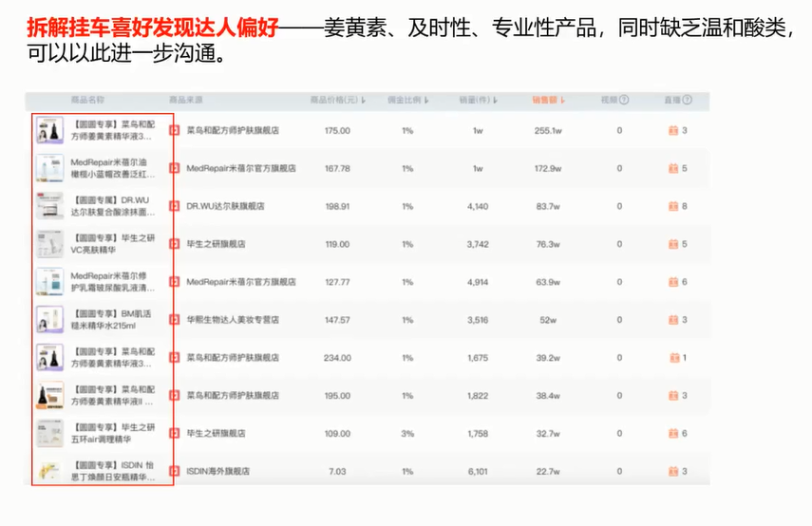Image resolution: width=812 pixels, height=526 pixels.
Task: Sort by 销量(件) column arrow
Action: point(495,100)
